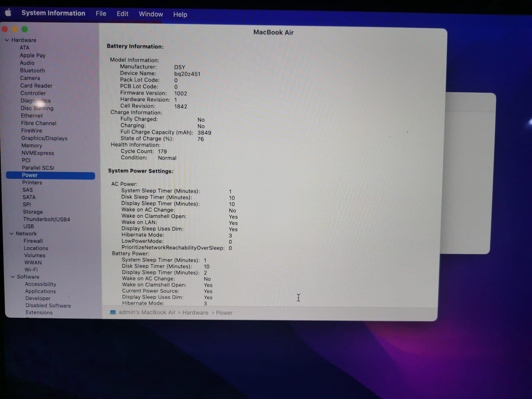Click the Manufacturer value DSY

coord(180,67)
